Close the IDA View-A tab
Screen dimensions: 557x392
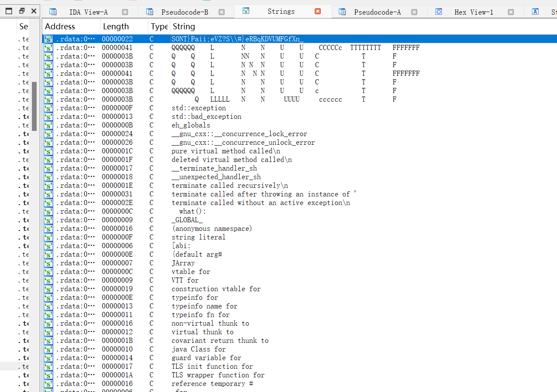pos(125,12)
